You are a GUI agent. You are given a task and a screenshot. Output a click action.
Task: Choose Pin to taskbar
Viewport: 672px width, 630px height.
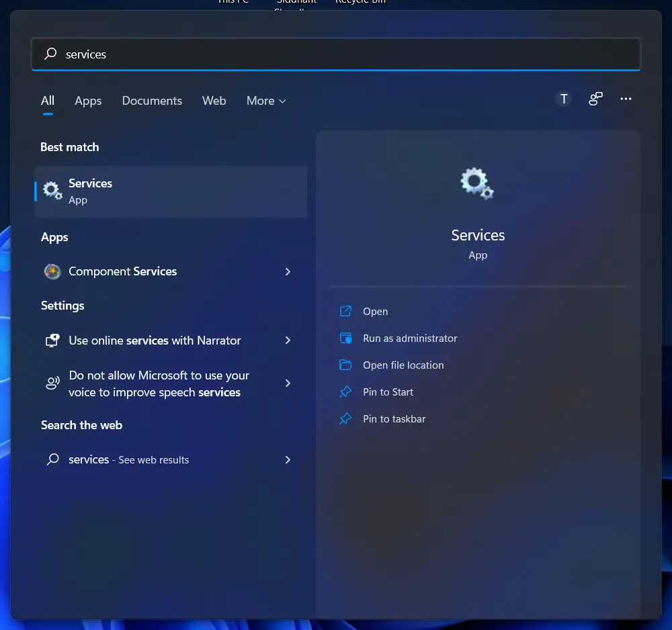(x=394, y=419)
